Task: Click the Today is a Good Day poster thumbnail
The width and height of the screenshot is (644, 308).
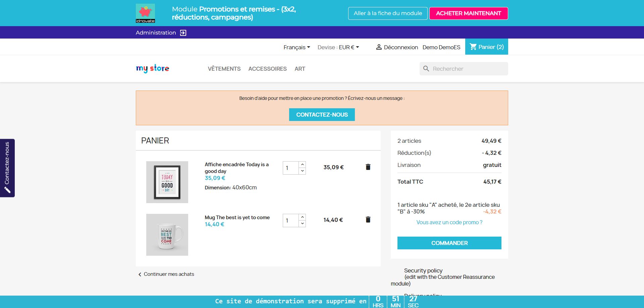Action: [x=167, y=182]
